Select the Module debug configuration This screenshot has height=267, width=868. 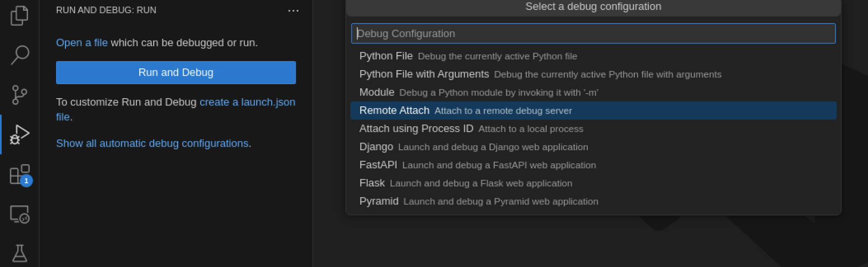[593, 92]
